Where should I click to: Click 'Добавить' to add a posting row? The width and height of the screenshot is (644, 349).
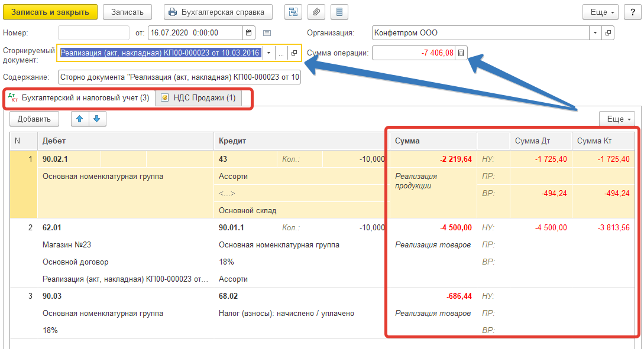click(34, 119)
